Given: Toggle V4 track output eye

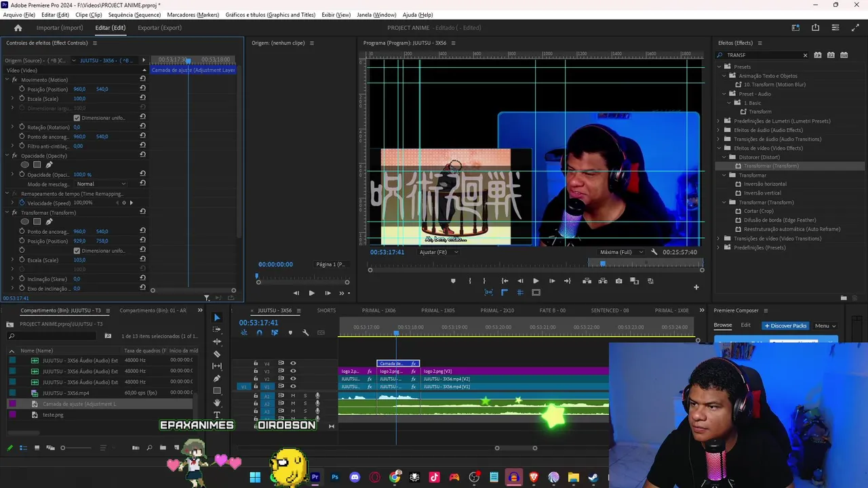Looking at the screenshot, I should (x=293, y=363).
